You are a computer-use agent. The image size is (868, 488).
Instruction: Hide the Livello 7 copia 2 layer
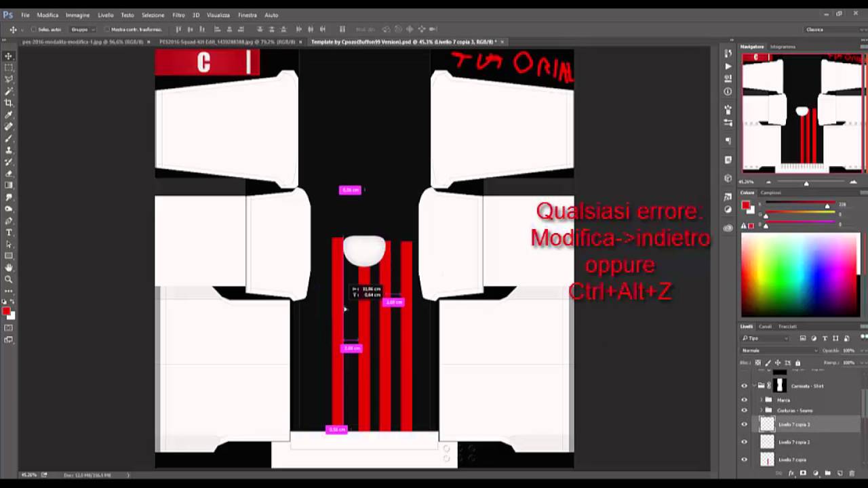tap(744, 442)
